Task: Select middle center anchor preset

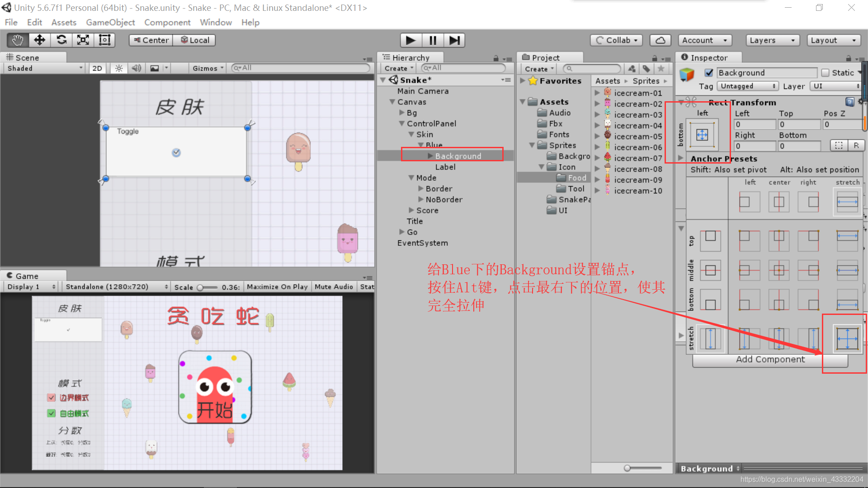Action: coord(779,270)
